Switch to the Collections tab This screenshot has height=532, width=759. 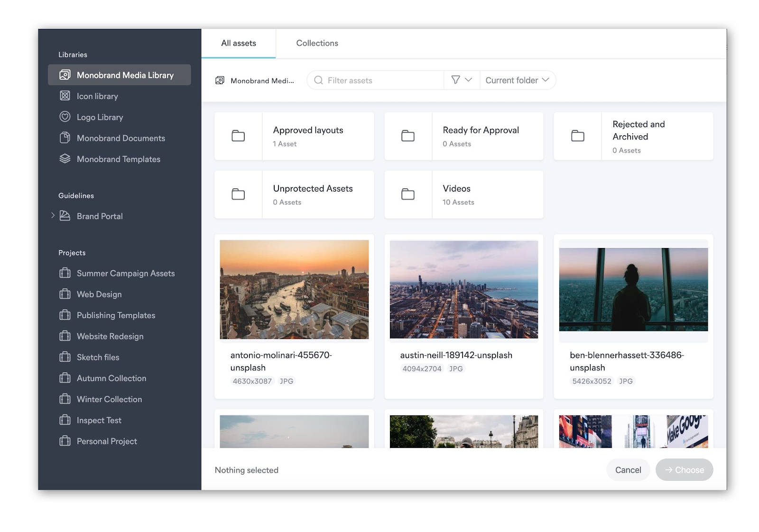[x=317, y=43]
